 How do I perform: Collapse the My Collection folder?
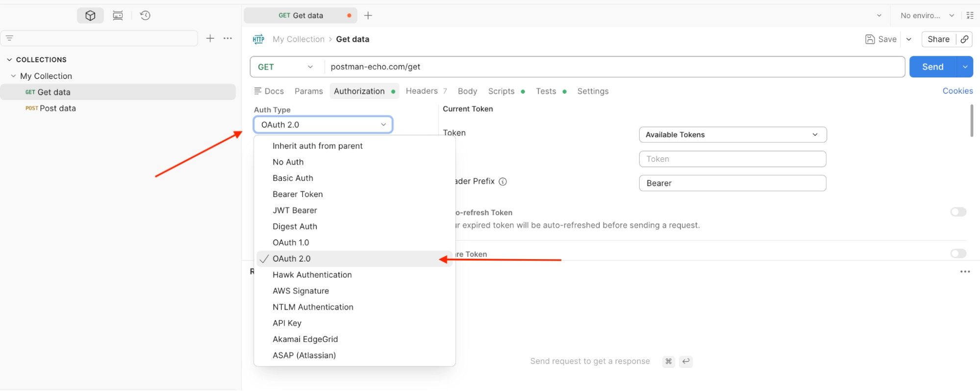[x=13, y=76]
